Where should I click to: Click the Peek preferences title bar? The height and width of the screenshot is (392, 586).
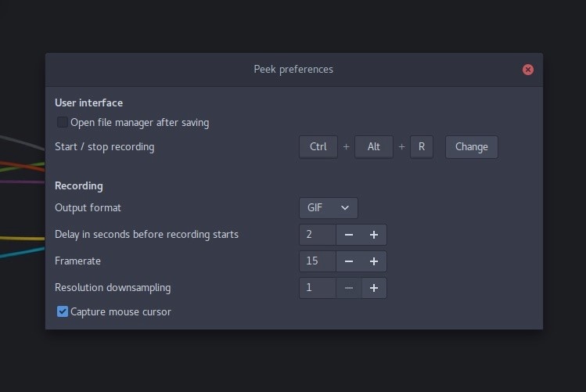pos(293,70)
